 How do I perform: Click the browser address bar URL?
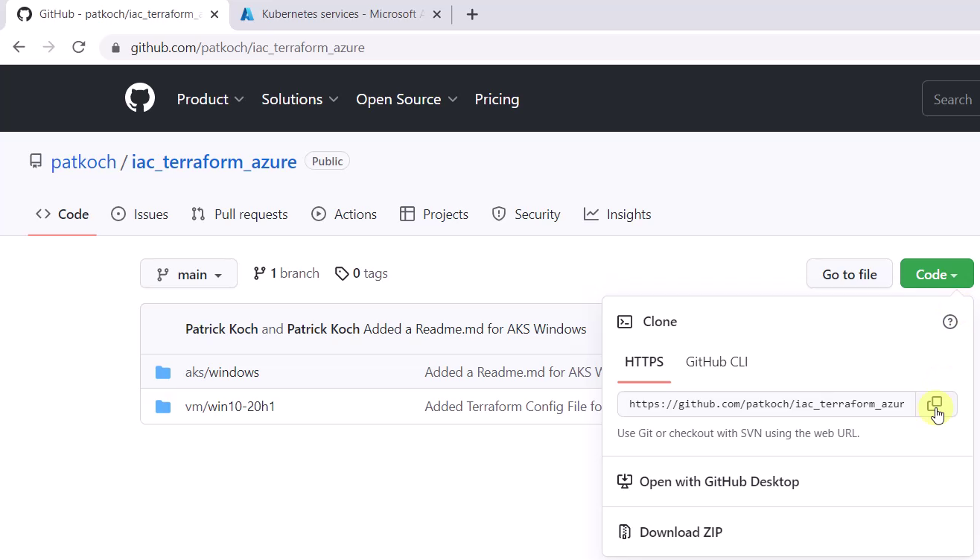[247, 48]
